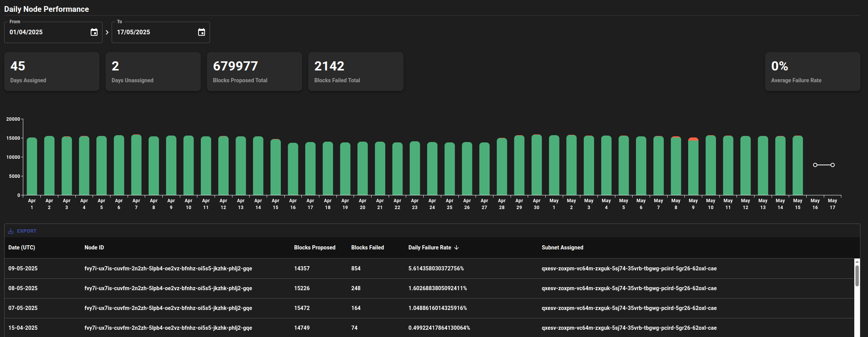Click the Daily Failure Rate sort arrow
The image size is (868, 337).
[x=456, y=248]
